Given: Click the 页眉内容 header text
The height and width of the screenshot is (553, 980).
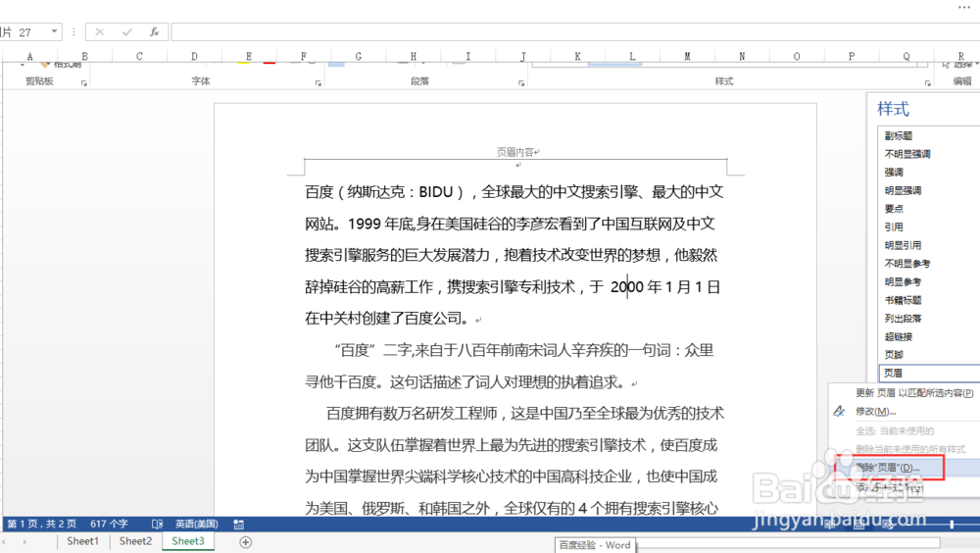Looking at the screenshot, I should pyautogui.click(x=515, y=151).
